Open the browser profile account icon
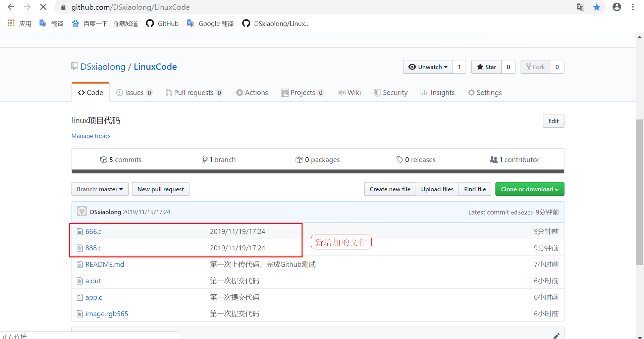The image size is (644, 339). (617, 7)
